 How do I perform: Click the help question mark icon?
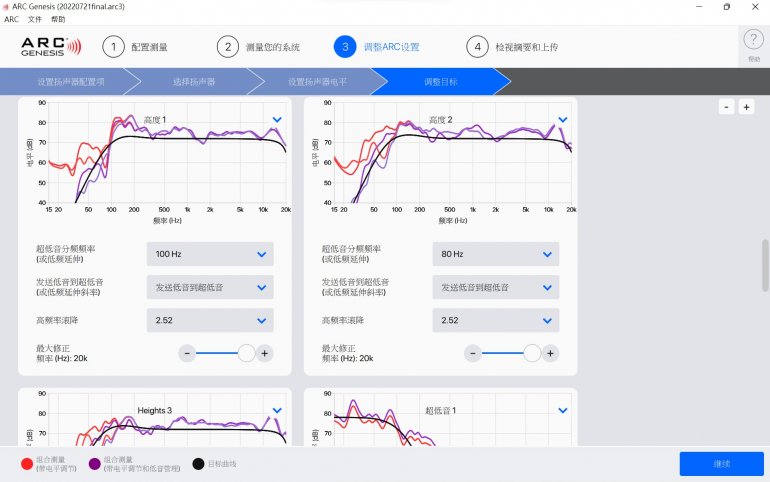[753, 41]
